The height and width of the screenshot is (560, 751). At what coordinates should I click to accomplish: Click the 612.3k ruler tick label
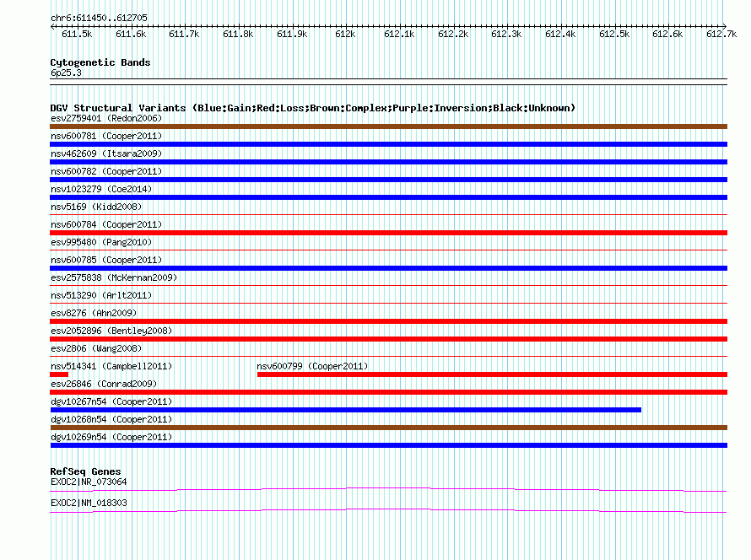click(x=506, y=34)
